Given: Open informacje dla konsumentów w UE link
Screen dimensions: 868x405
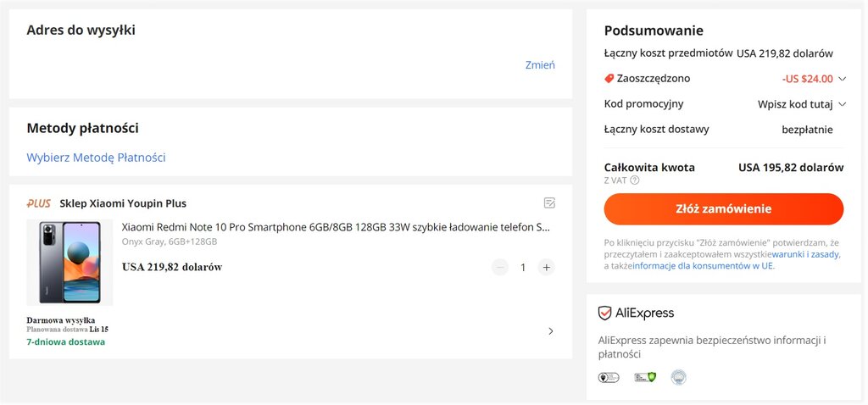Looking at the screenshot, I should click(703, 265).
